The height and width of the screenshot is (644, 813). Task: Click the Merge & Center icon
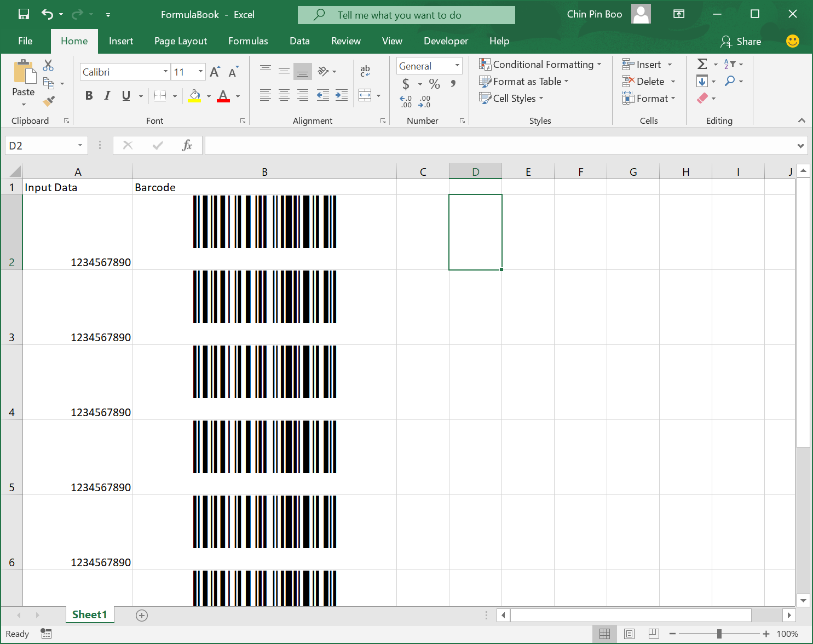pyautogui.click(x=365, y=96)
